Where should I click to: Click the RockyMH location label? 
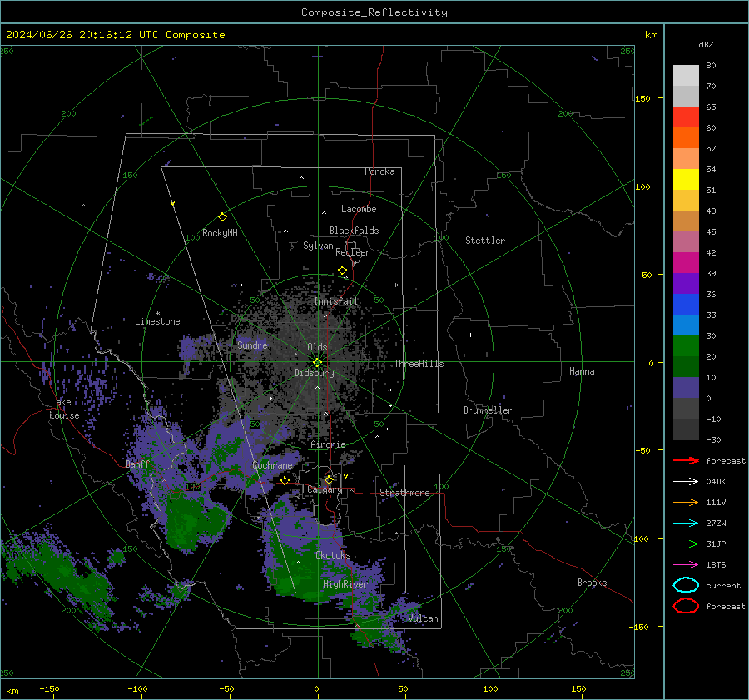[220, 233]
